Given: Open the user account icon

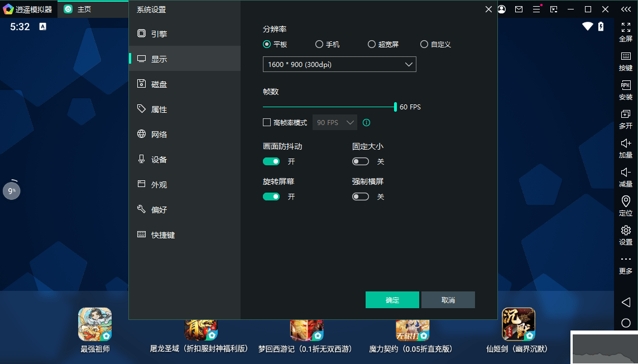Looking at the screenshot, I should pyautogui.click(x=501, y=9).
